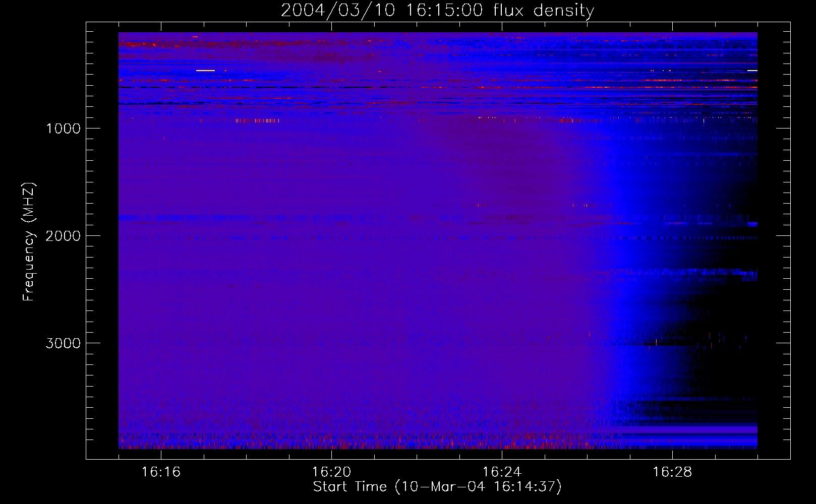816x504 pixels.
Task: Click the plot title '2004/03/10 16:15:00 flux density'
Action: coord(437,10)
